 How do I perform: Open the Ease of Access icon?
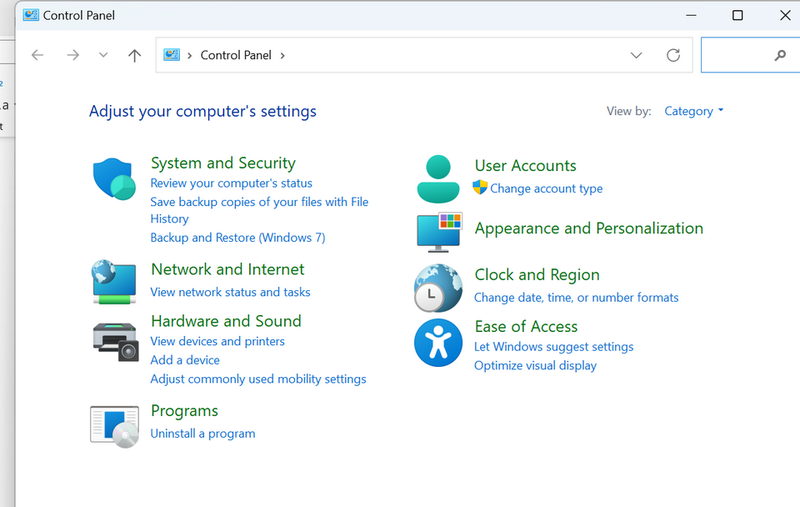[x=438, y=342]
